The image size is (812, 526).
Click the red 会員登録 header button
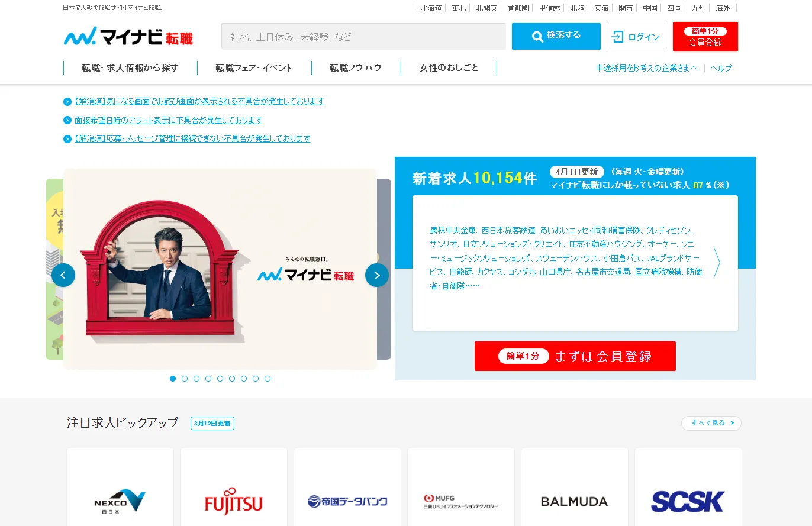coord(705,37)
